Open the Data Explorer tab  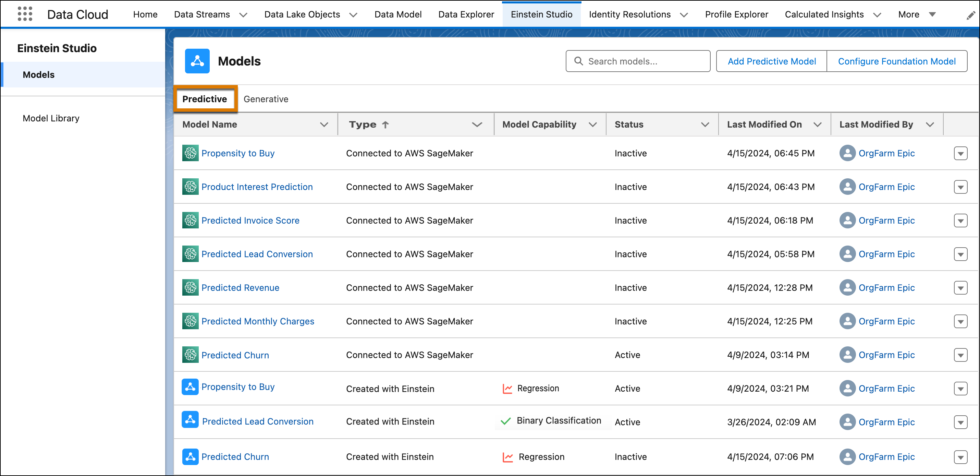(466, 14)
